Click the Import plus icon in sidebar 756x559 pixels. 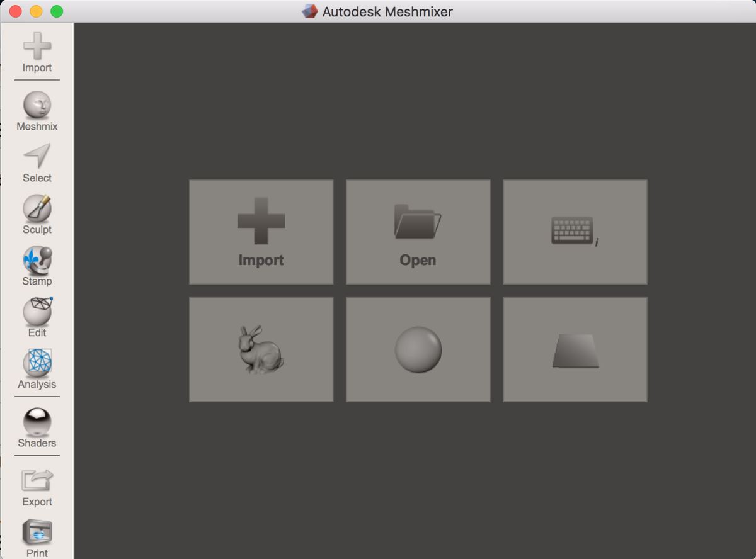click(37, 47)
